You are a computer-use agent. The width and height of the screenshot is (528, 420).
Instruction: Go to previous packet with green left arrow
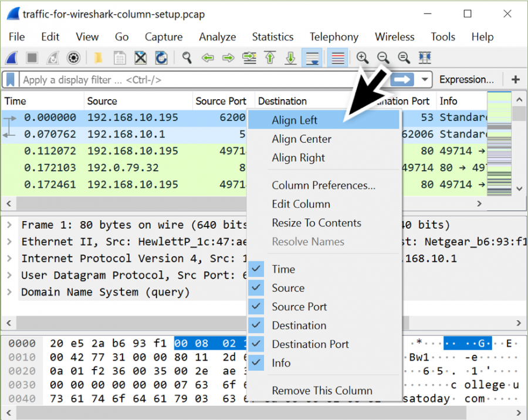pyautogui.click(x=207, y=58)
